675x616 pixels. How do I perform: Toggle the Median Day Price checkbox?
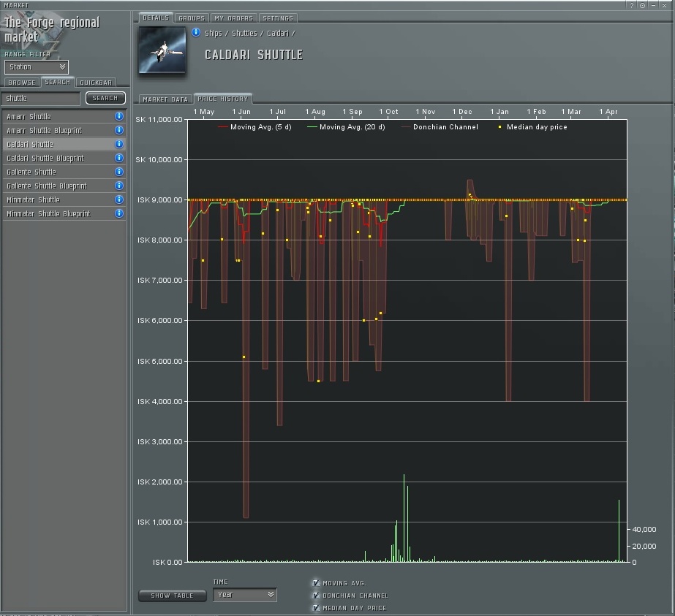tap(316, 608)
